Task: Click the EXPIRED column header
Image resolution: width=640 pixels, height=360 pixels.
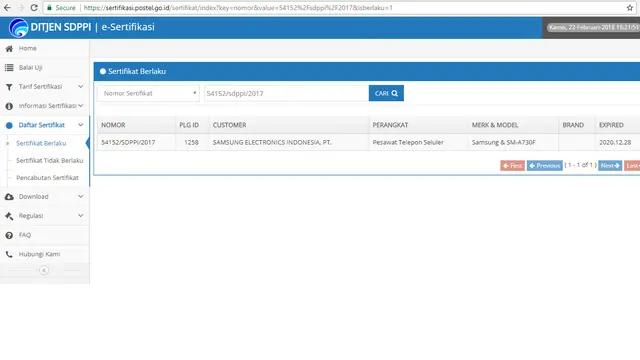Action: coord(611,125)
